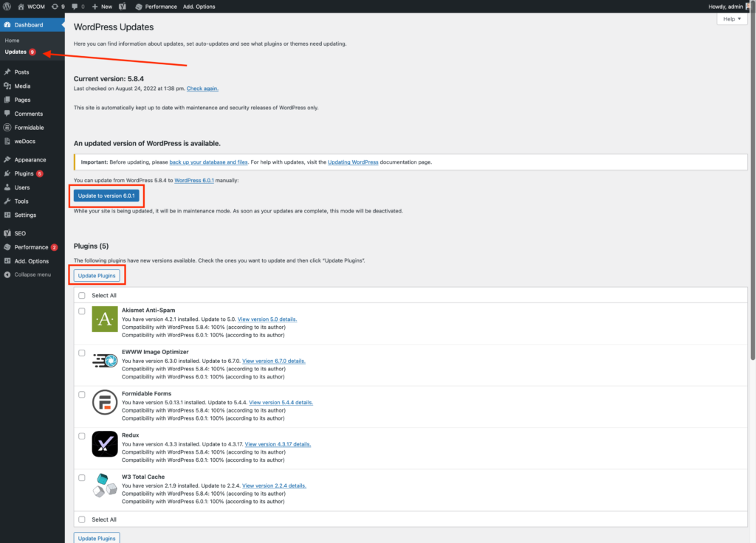
Task: Check the W3 Total Cache checkbox
Action: [x=82, y=478]
